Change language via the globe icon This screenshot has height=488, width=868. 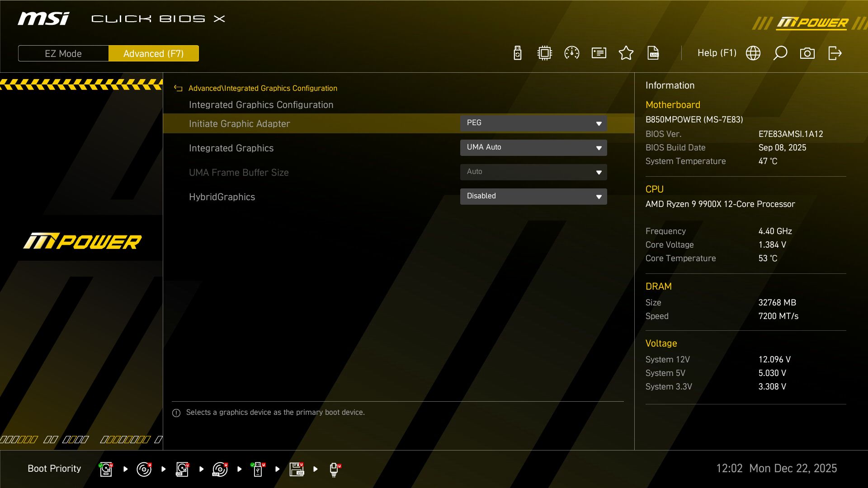tap(753, 53)
